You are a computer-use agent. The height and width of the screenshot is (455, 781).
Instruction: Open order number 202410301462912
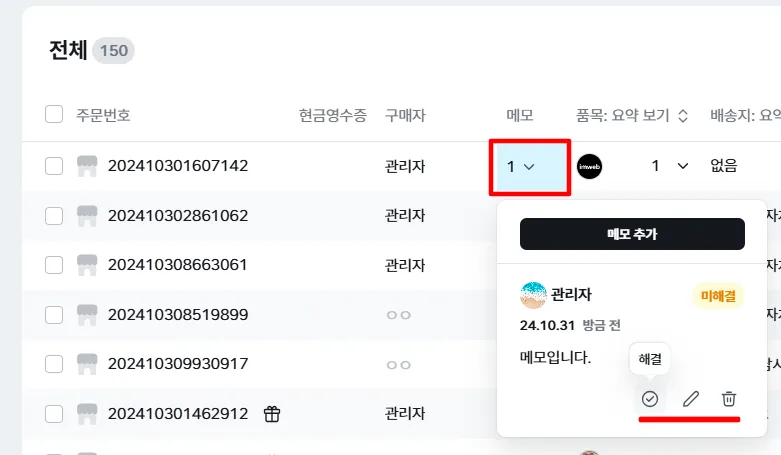[178, 414]
